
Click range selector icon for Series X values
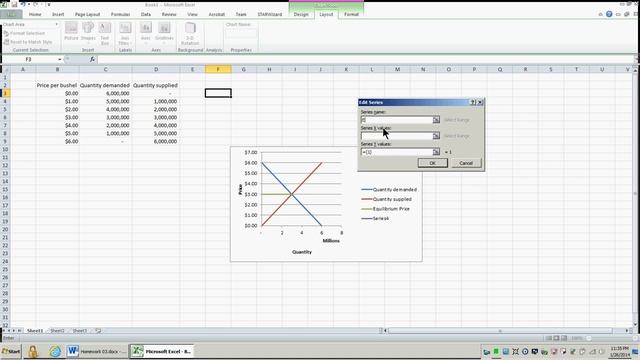(436, 136)
